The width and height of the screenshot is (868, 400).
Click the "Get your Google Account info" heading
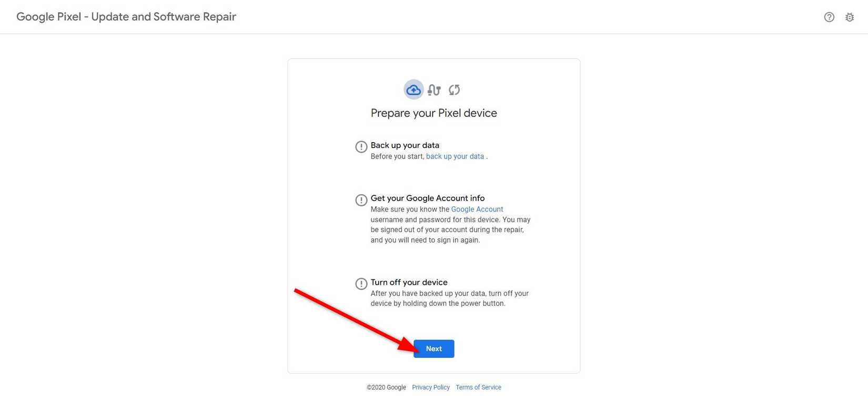point(427,198)
